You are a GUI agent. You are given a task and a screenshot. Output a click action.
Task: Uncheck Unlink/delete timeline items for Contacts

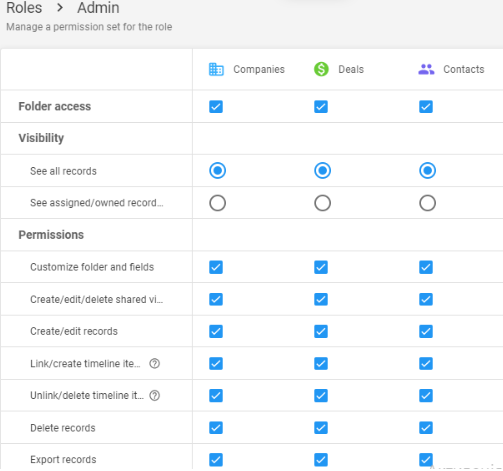(426, 396)
